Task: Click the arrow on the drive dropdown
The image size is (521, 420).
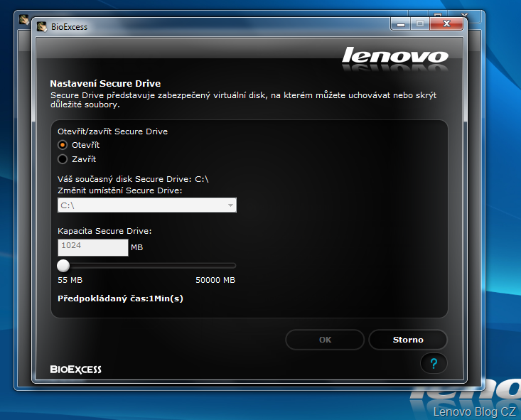Action: (x=230, y=205)
